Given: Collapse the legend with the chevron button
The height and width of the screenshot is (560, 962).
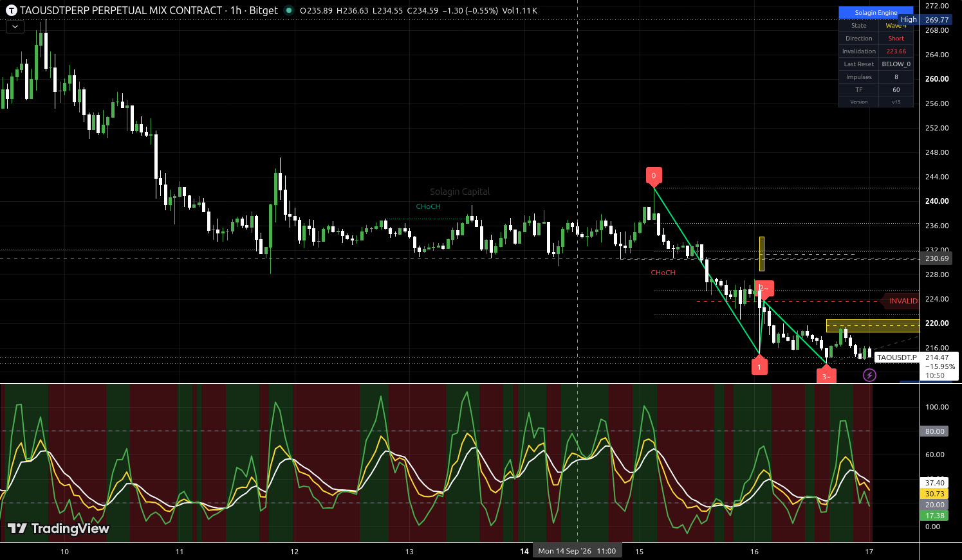Looking at the screenshot, I should (x=15, y=27).
